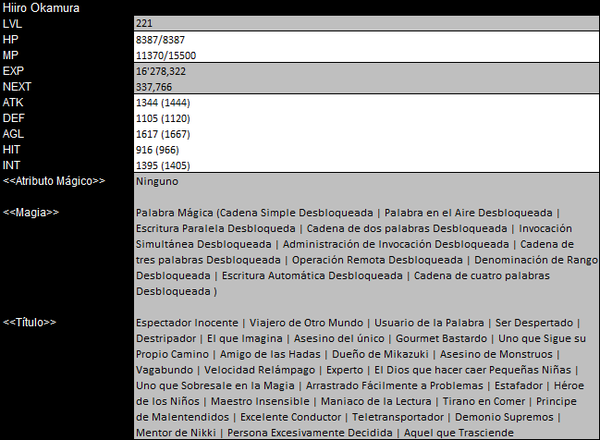Image resolution: width=600 pixels, height=440 pixels.
Task: Select the HIT label
Action: tap(11, 149)
